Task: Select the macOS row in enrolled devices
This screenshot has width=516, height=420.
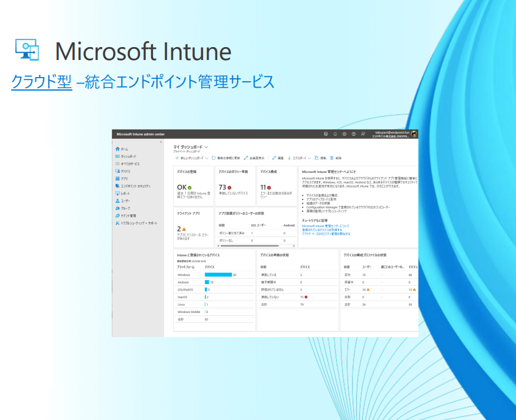Action: pos(214,297)
